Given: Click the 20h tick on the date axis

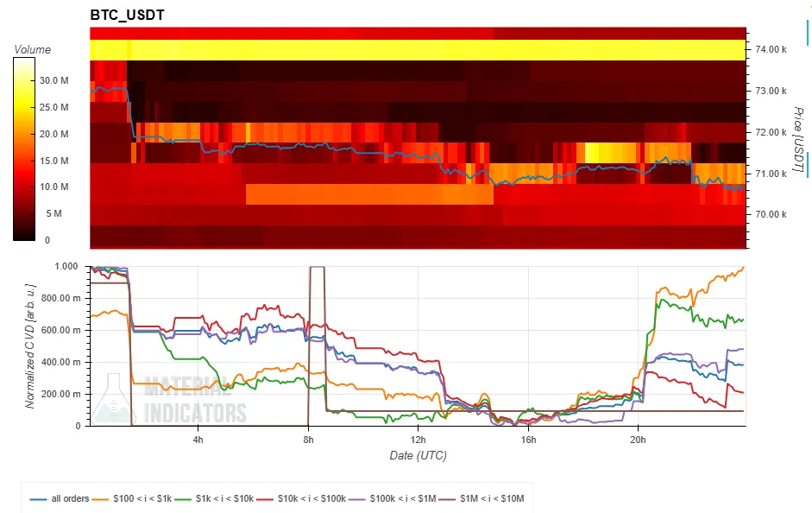Looking at the screenshot, I should [638, 440].
